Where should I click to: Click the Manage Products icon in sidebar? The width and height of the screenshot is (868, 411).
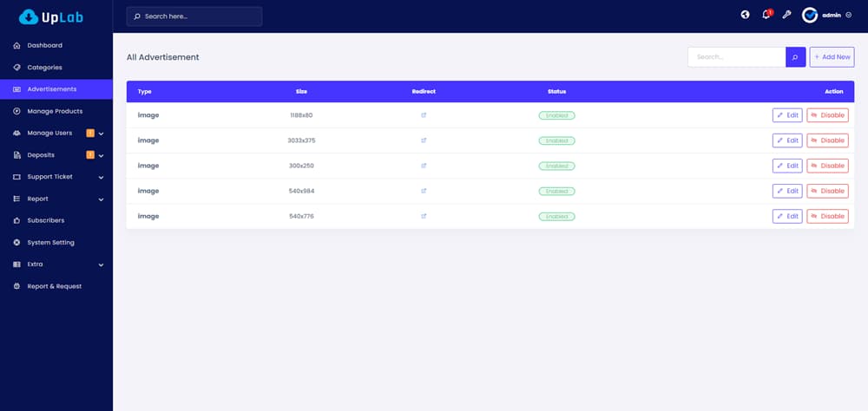16,111
